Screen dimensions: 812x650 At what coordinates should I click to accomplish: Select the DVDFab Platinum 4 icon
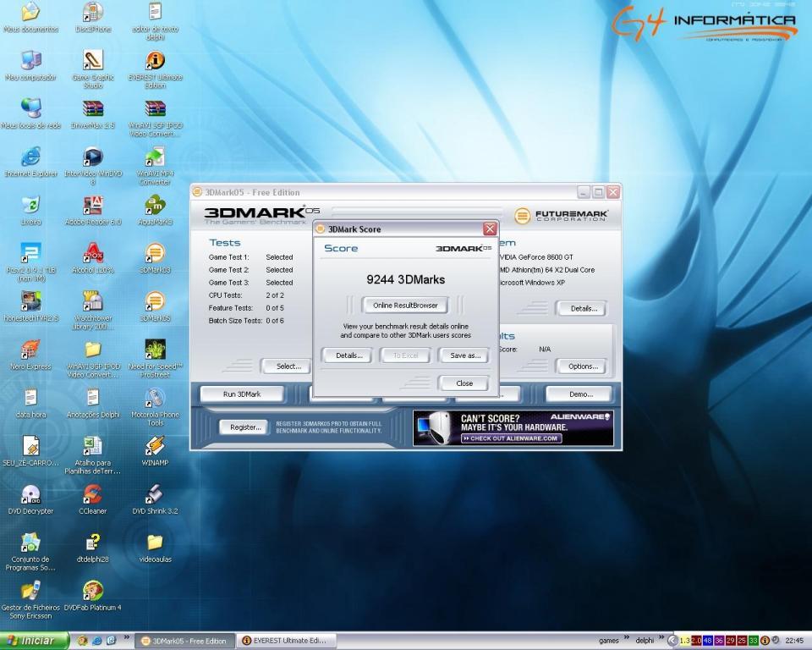coord(93,596)
